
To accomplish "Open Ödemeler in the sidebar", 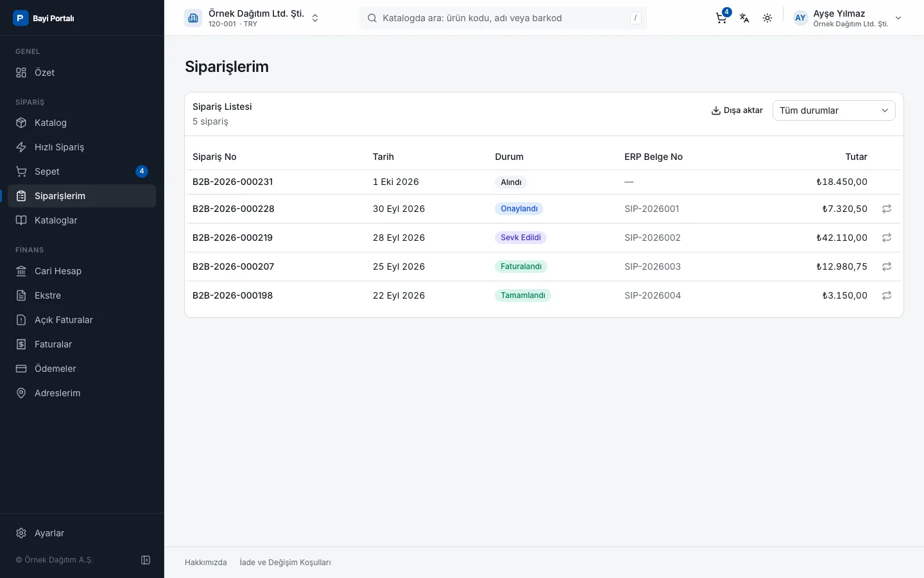I will pos(82,369).
